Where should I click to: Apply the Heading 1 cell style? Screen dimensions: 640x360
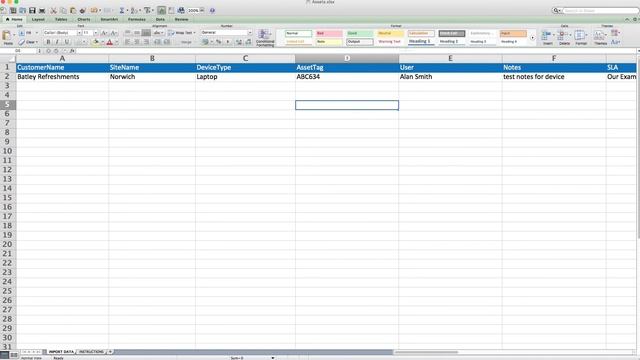[x=421, y=41]
